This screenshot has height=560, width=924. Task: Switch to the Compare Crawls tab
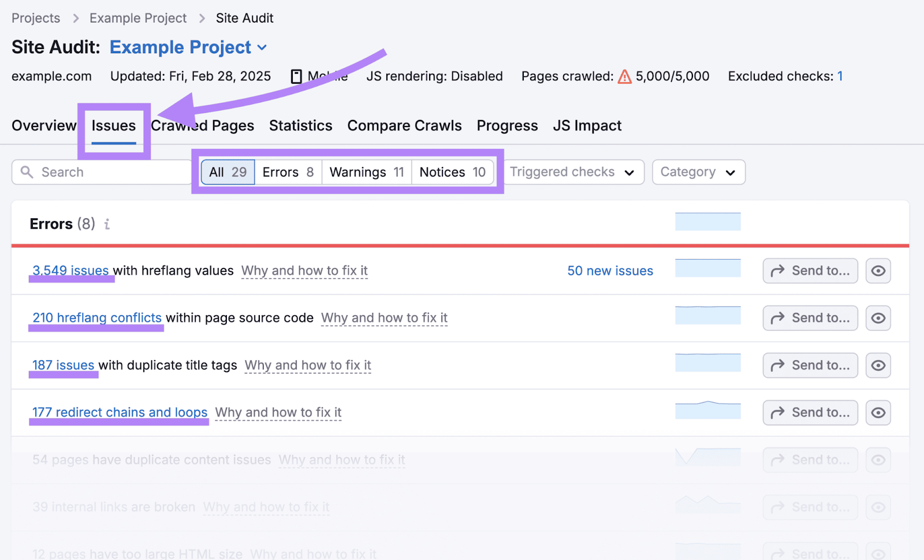(x=404, y=125)
